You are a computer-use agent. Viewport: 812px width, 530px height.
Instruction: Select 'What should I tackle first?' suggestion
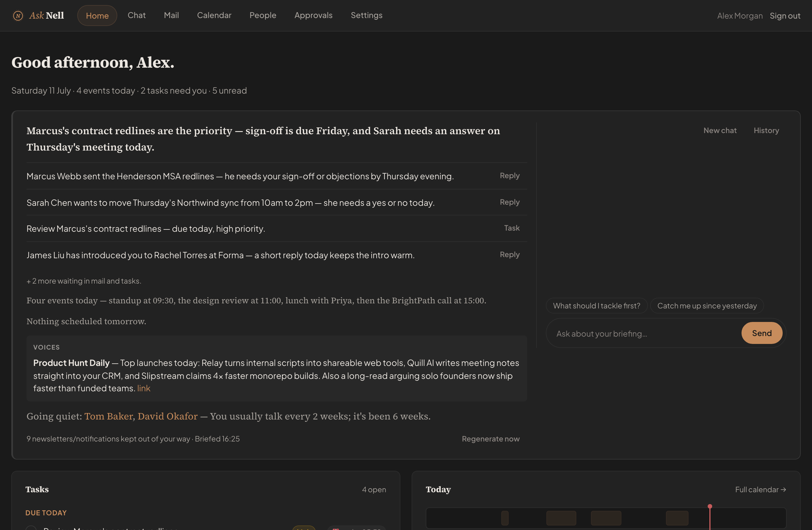[x=596, y=306]
